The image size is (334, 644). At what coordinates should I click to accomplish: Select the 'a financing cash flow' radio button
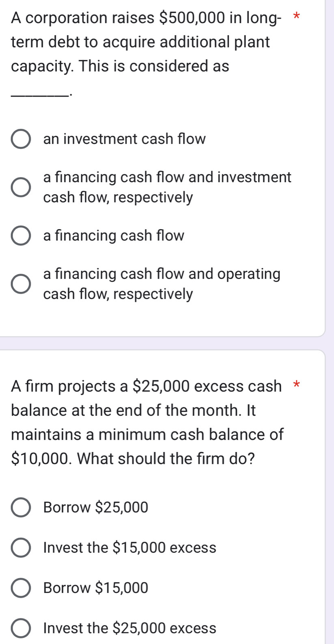pos(20,236)
